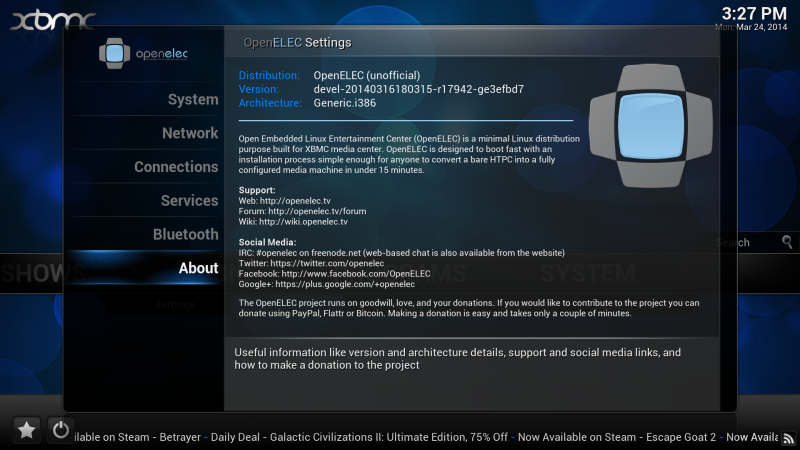Click the small OpenELEC sidebar logo
800x450 pixels.
(x=143, y=53)
